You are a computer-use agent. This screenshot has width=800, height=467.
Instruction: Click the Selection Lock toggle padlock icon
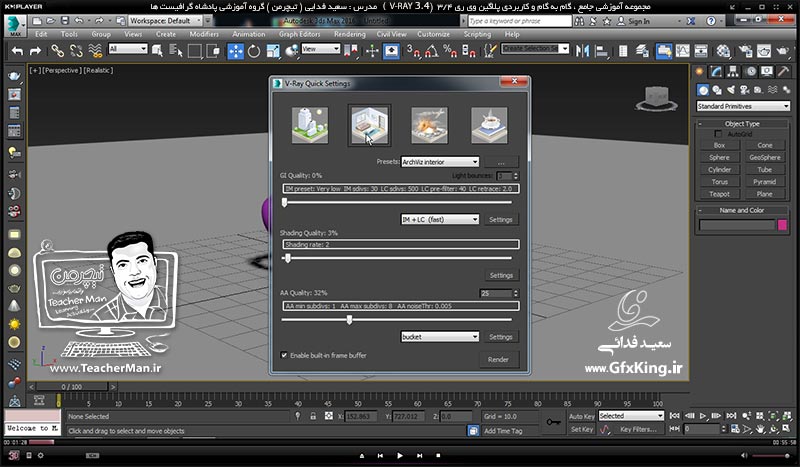click(313, 416)
